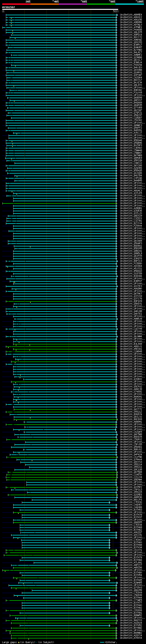Click the UniRef100_A4S964 label
146x644 pixels.
click(131, 266)
